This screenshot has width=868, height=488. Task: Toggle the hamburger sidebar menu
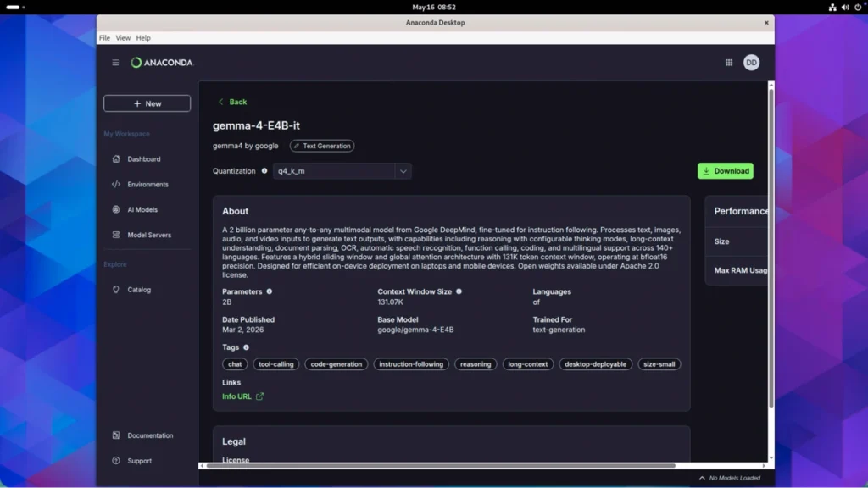[115, 63]
